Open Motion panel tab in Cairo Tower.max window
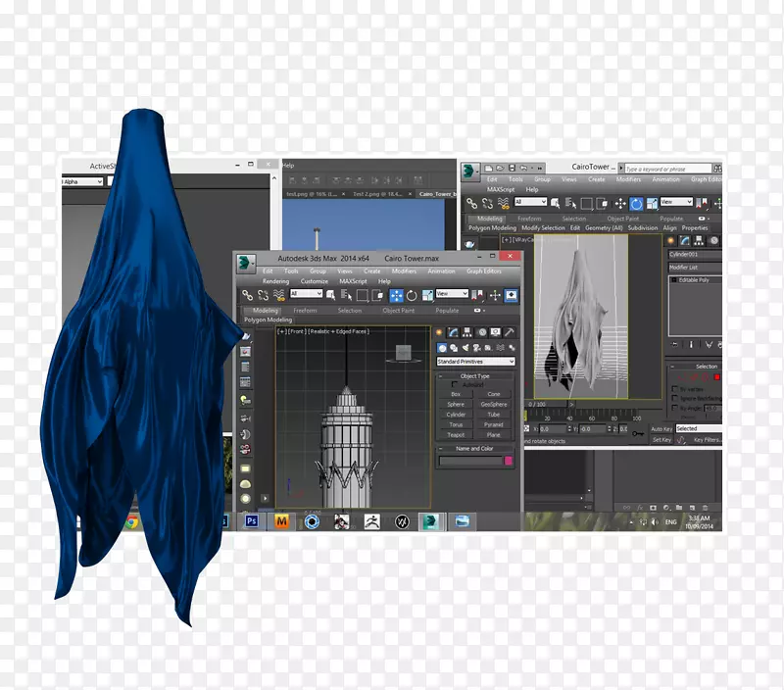 481,332
